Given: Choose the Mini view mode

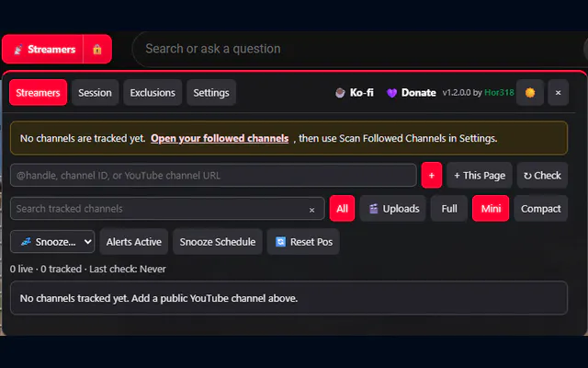Looking at the screenshot, I should pyautogui.click(x=491, y=209).
